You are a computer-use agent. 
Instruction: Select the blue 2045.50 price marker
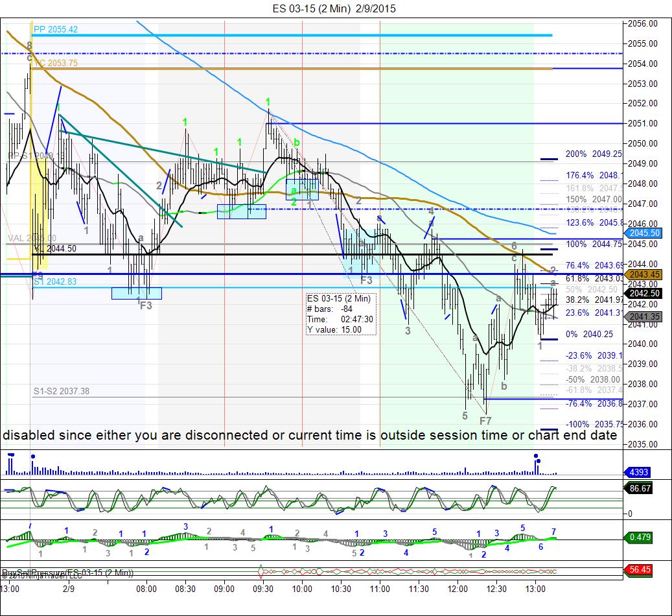coord(643,233)
